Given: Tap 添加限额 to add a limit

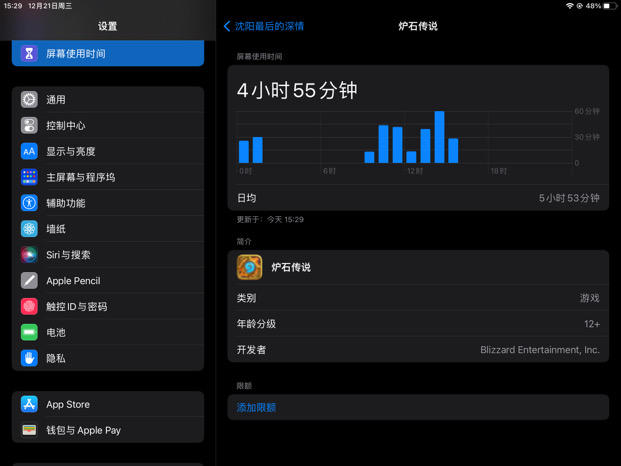Looking at the screenshot, I should (418, 407).
